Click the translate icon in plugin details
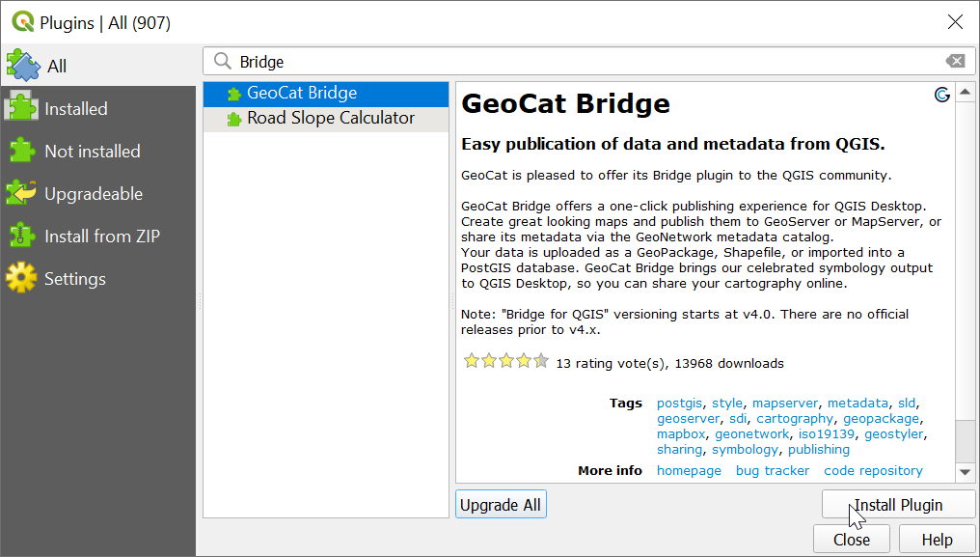 point(942,96)
